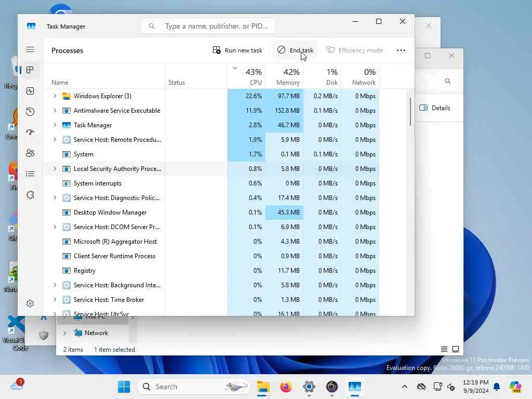This screenshot has width=532, height=399.
Task: Expand Local Security Authority Process row
Action: coord(55,169)
